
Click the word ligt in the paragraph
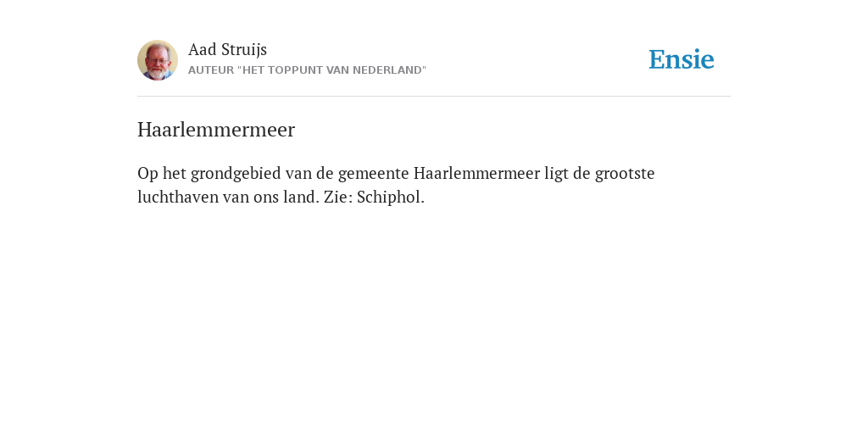(x=556, y=173)
